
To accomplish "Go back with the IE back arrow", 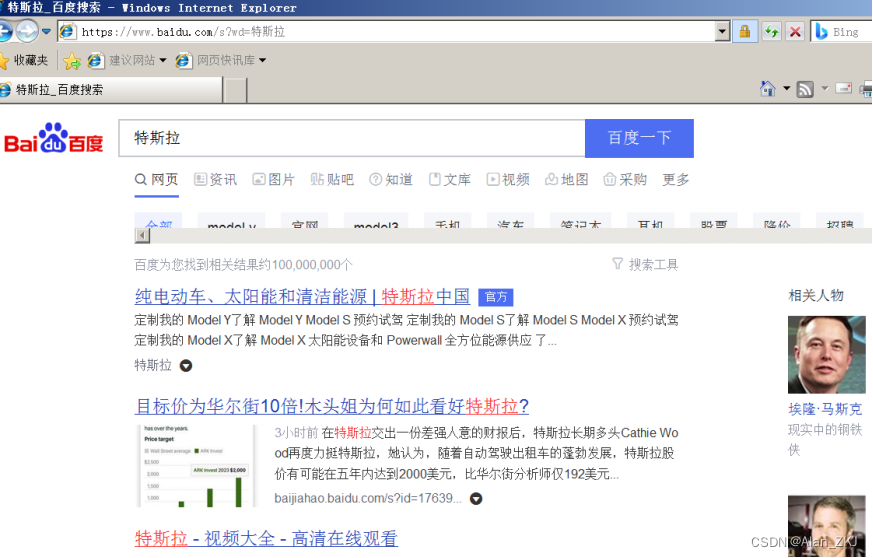I will point(4,31).
